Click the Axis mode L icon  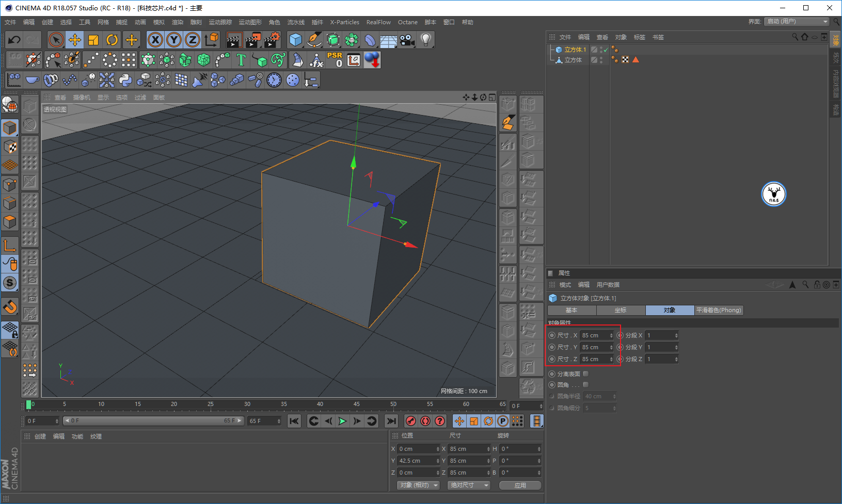[10, 246]
